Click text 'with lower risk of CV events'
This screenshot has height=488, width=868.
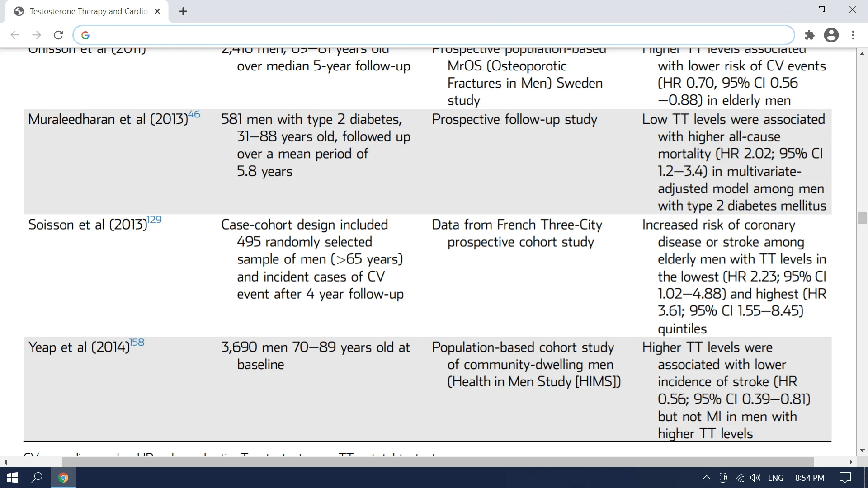point(742,66)
